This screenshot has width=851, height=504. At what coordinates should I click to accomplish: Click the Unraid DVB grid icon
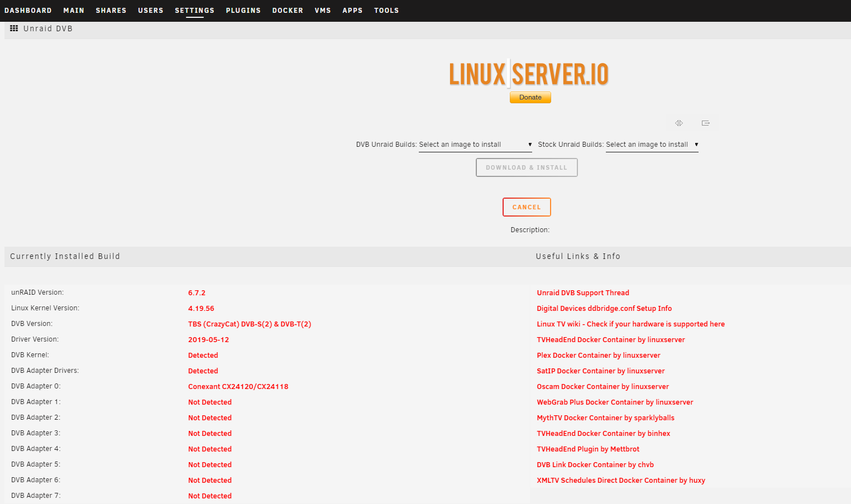pos(14,28)
